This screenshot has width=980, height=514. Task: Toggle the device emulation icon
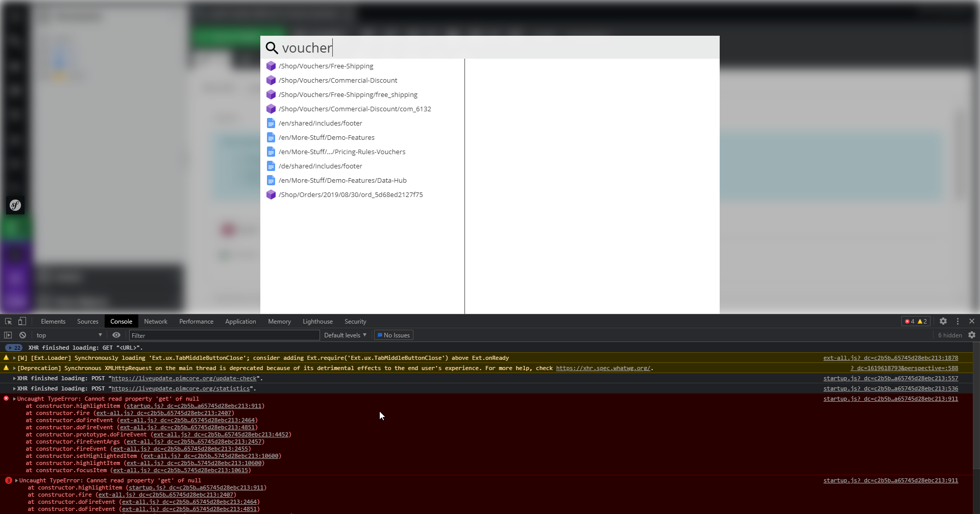pos(21,321)
